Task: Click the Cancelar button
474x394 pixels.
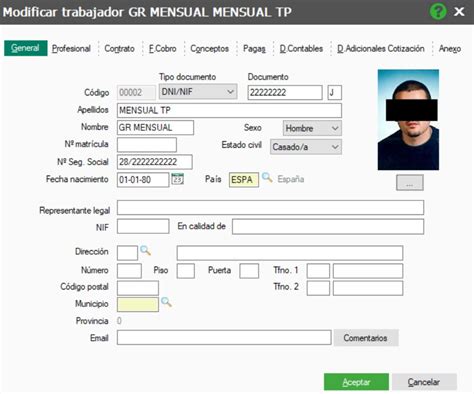Action: pyautogui.click(x=424, y=382)
